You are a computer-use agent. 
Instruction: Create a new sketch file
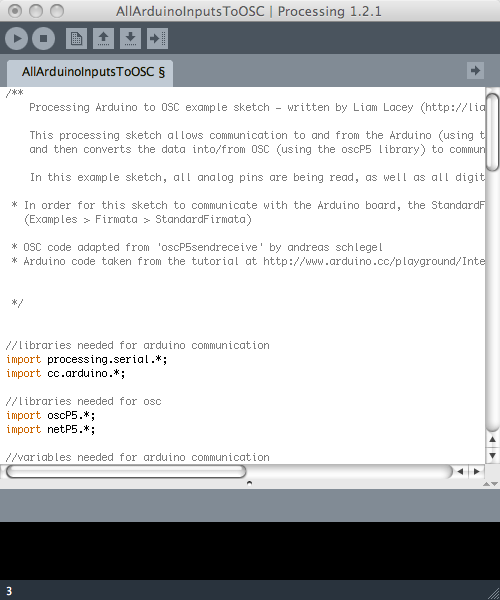pyautogui.click(x=76, y=38)
